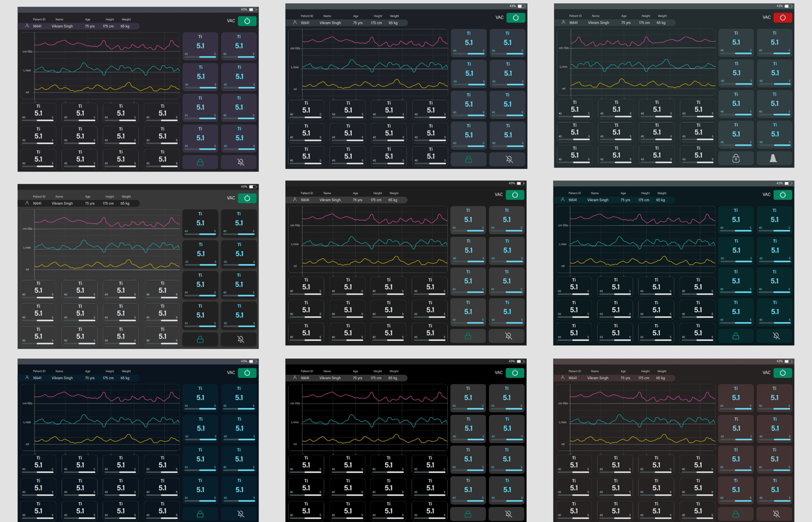Viewport: 812px width, 522px height.
Task: Click the teal flow waveform on pure-black screen
Action: click(375, 420)
